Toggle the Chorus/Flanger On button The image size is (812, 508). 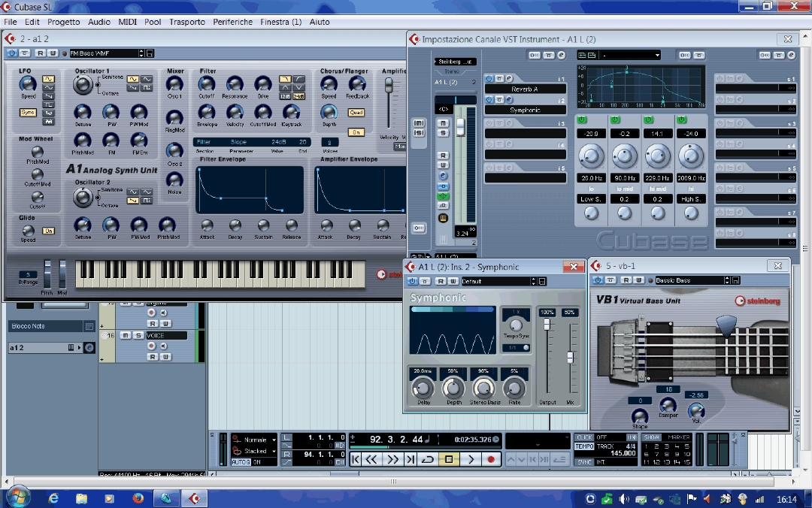tap(356, 132)
